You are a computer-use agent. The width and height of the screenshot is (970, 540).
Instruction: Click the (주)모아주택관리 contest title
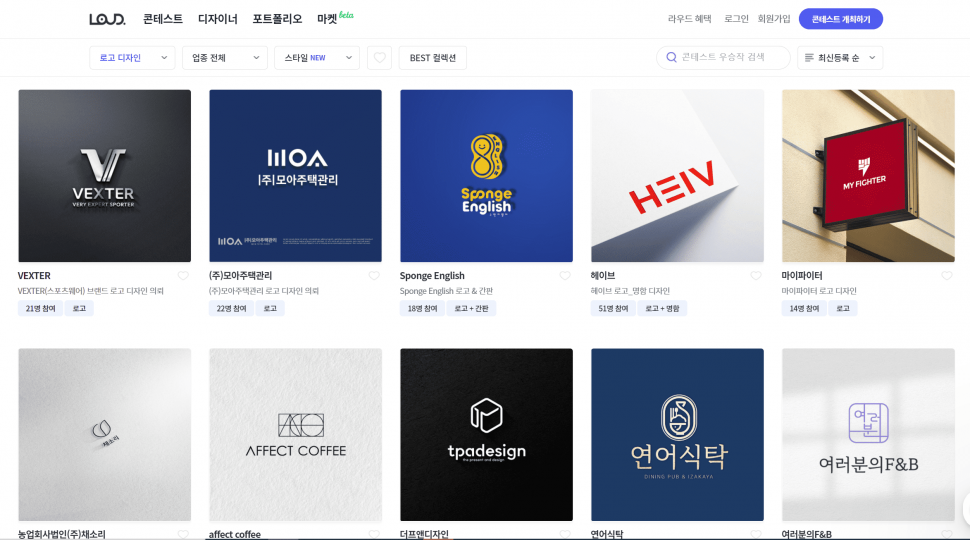241,276
